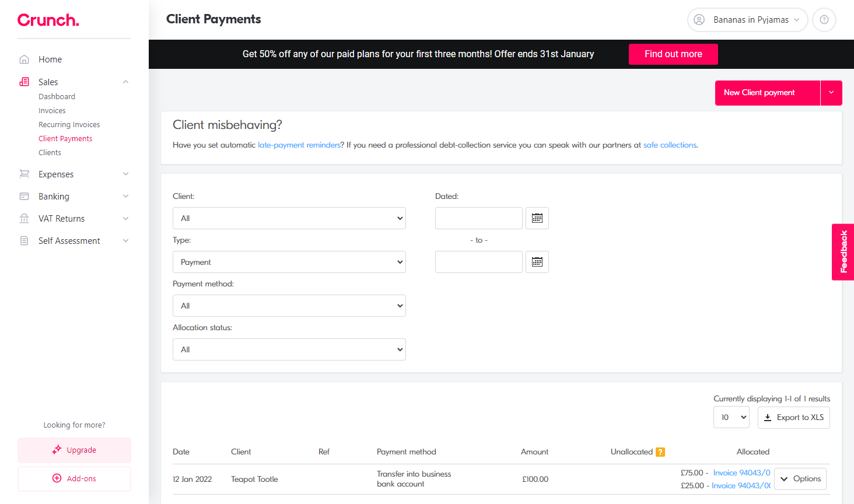Click the Home icon in sidebar

(x=24, y=60)
